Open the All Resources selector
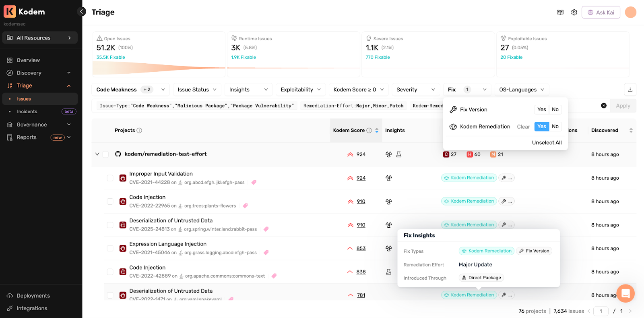This screenshot has width=644, height=318. coord(40,38)
